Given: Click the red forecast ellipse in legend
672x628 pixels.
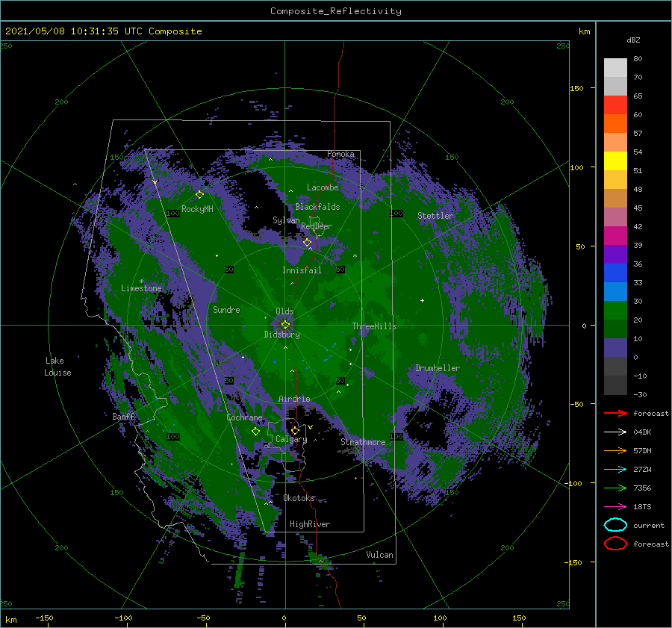Looking at the screenshot, I should pos(615,544).
